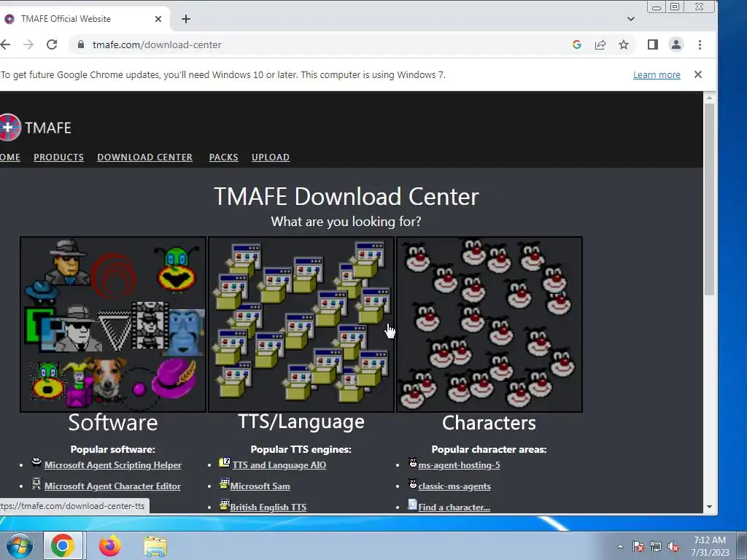Open the DOWNLOAD CENTER navigation item
Screen dimensions: 747x560
pyautogui.click(x=145, y=157)
